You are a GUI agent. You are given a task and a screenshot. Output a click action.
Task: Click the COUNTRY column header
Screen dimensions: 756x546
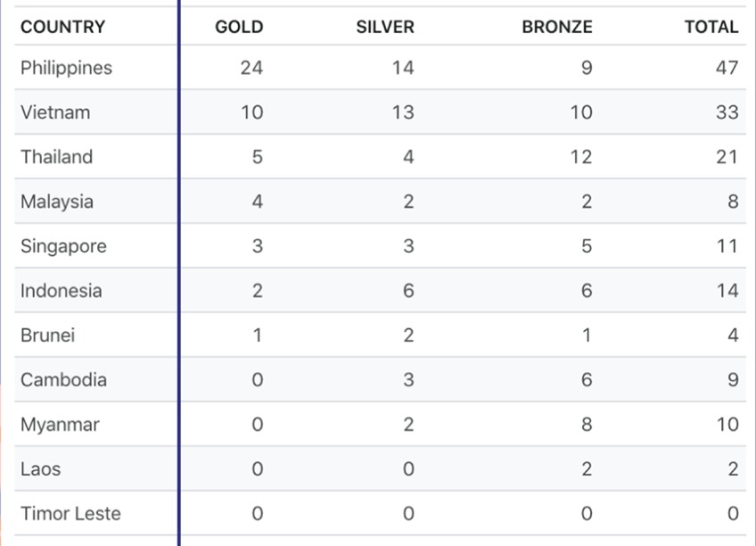[x=62, y=27]
